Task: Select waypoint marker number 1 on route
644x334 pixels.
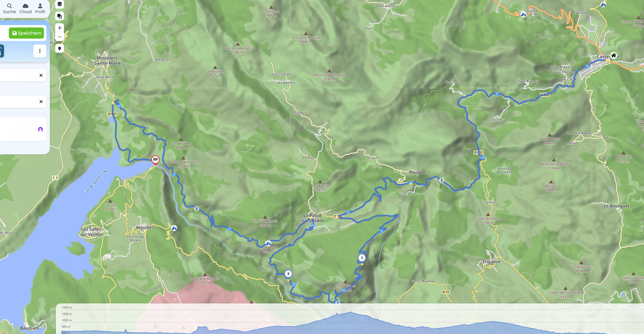Action: [x=362, y=258]
